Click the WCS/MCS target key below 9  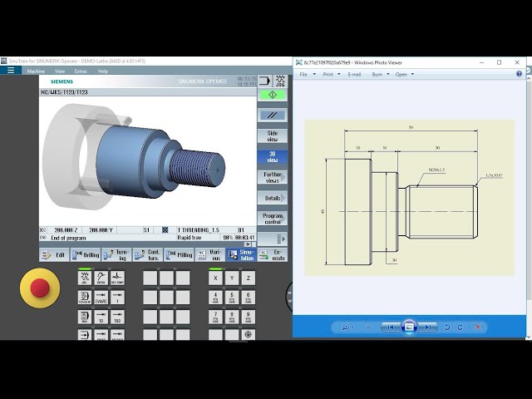249,334
